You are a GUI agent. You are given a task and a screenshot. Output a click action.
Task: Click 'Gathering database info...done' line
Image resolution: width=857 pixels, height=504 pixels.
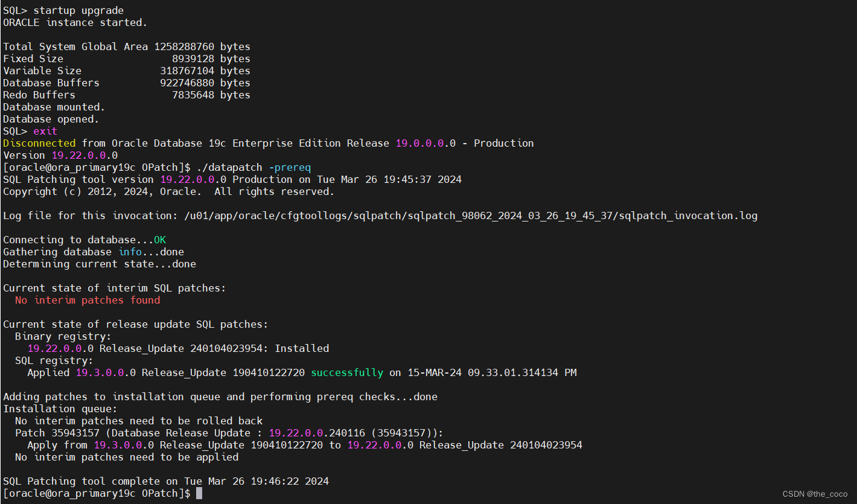coord(94,252)
